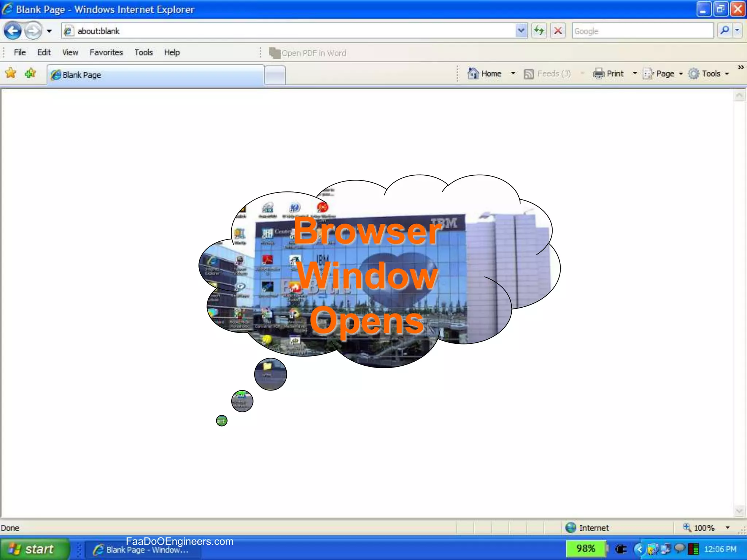
Task: Select the Blank Page tab
Action: pyautogui.click(x=155, y=75)
